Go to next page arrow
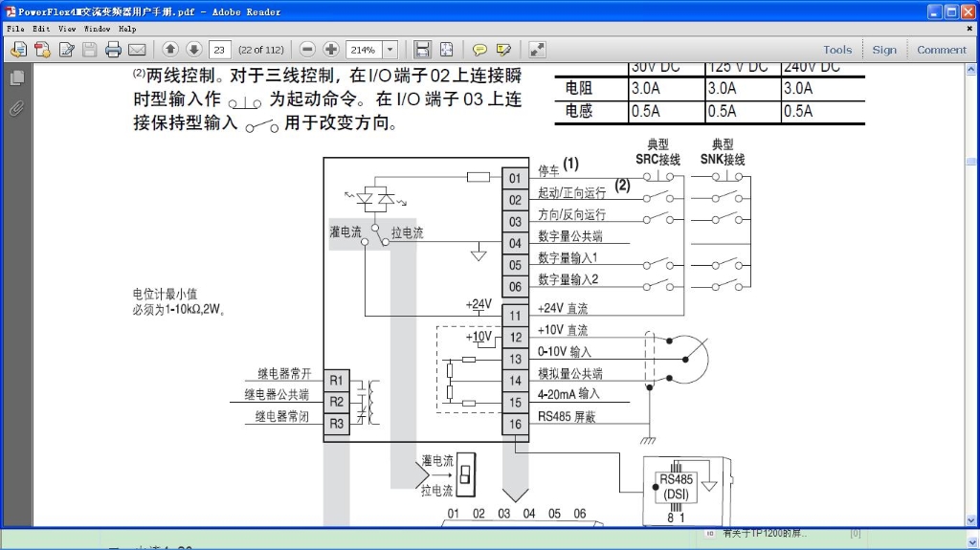 [x=193, y=50]
